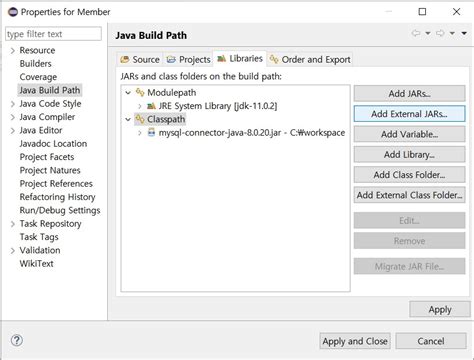The image size is (474, 360).
Task: Collapse the Modulepath node
Action: tap(128, 93)
